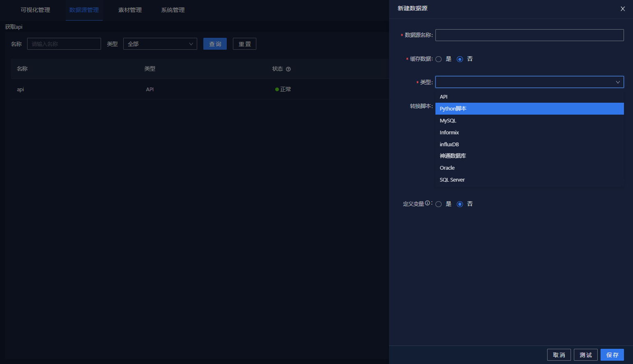Viewport: 633px width, 364px height.
Task: Click the help icon next to 状态 column
Action: (x=288, y=69)
